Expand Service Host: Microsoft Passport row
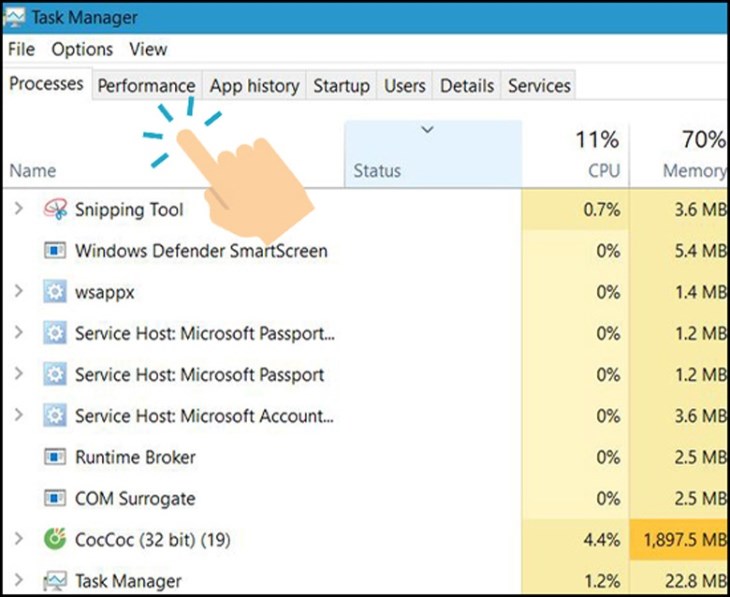The height and width of the screenshot is (597, 730). [17, 375]
